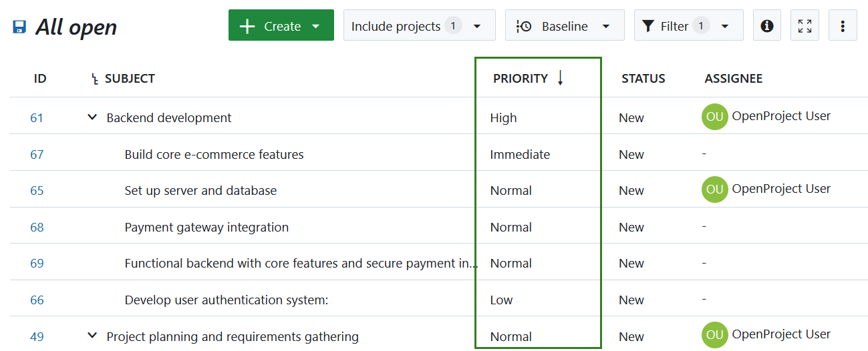Screen dimensions: 868x351
Task: Click the save icon beside All open
Action: click(x=19, y=27)
